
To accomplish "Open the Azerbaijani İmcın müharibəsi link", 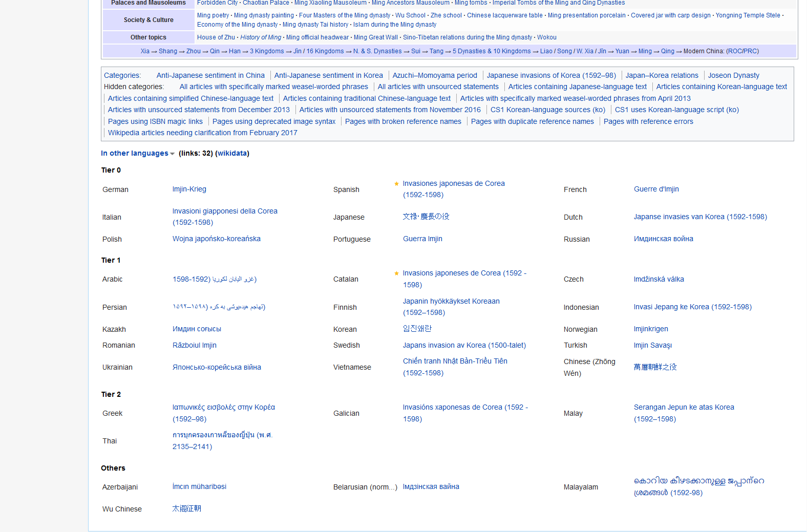I will point(199,486).
